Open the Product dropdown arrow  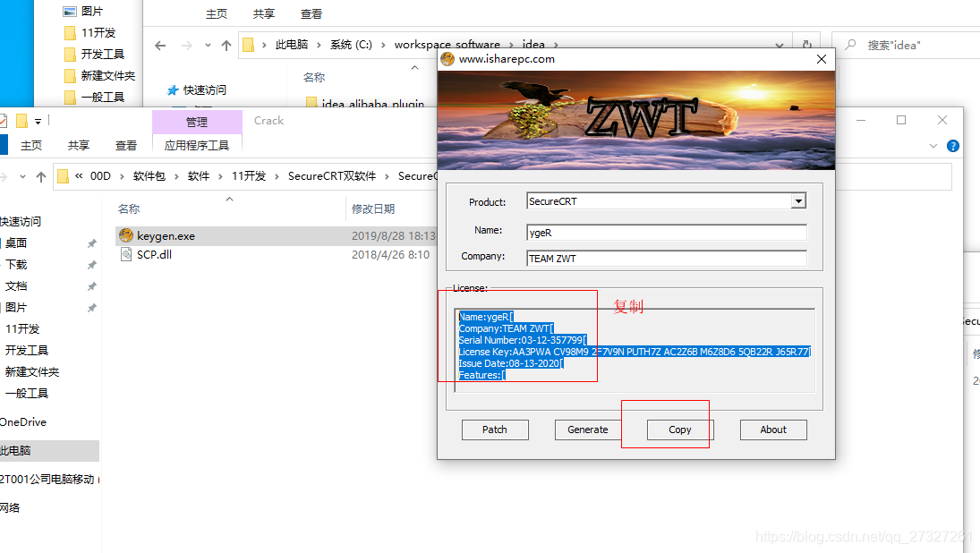pyautogui.click(x=798, y=201)
